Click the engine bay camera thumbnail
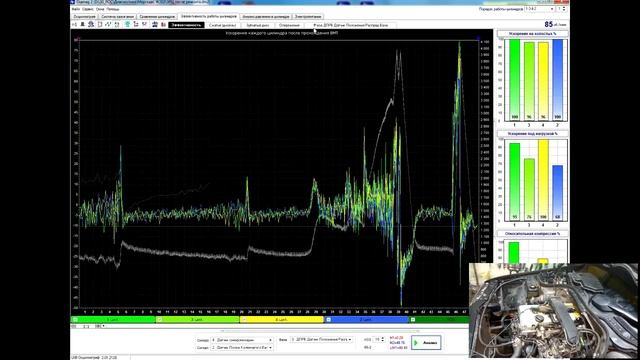Image resolution: width=640 pixels, height=360 pixels. click(553, 311)
